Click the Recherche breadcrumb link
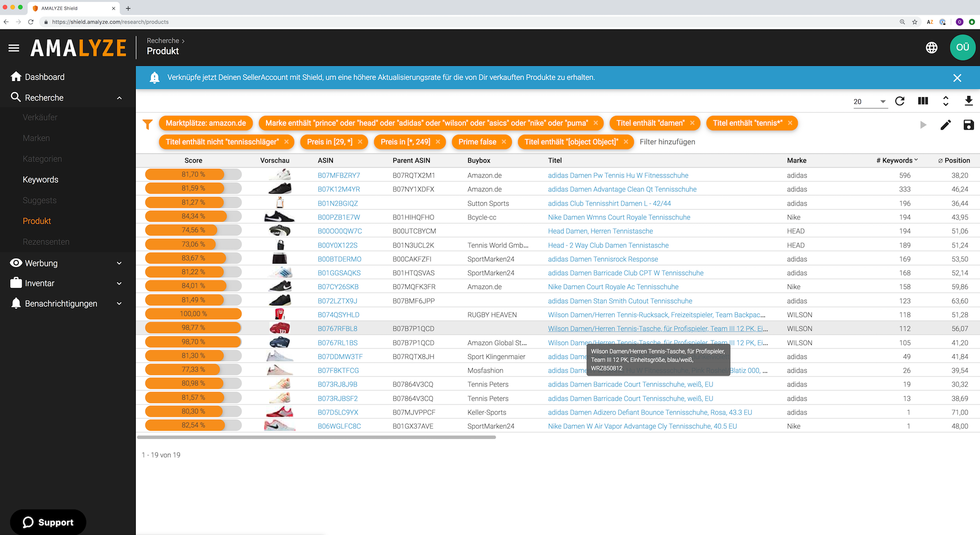Screen dimensions: 980x535 coord(163,41)
